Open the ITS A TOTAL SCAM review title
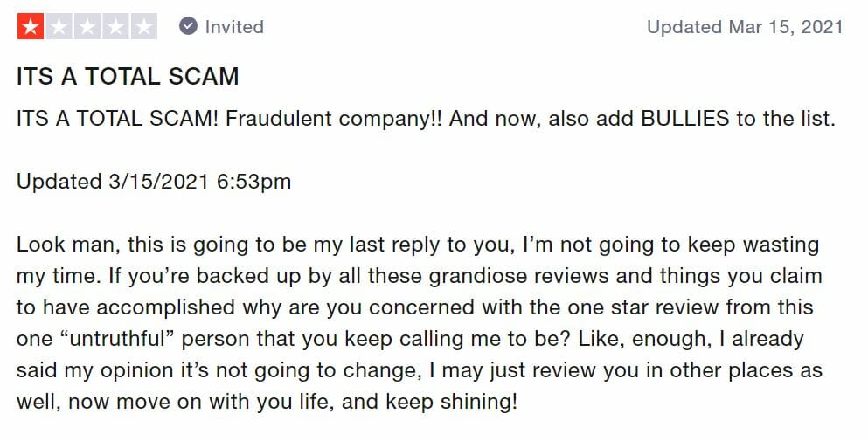The width and height of the screenshot is (868, 441). pyautogui.click(x=128, y=76)
